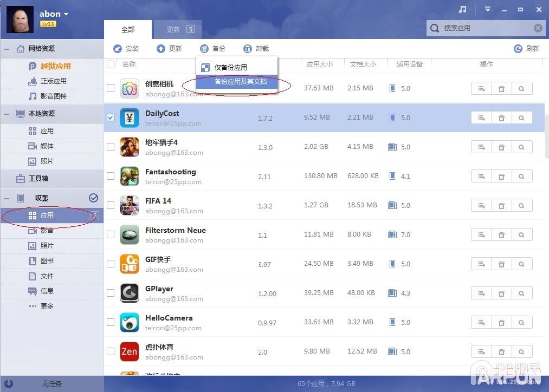Click the device checkmark circle next to 哎聚
549x392 pixels.
[x=93, y=198]
